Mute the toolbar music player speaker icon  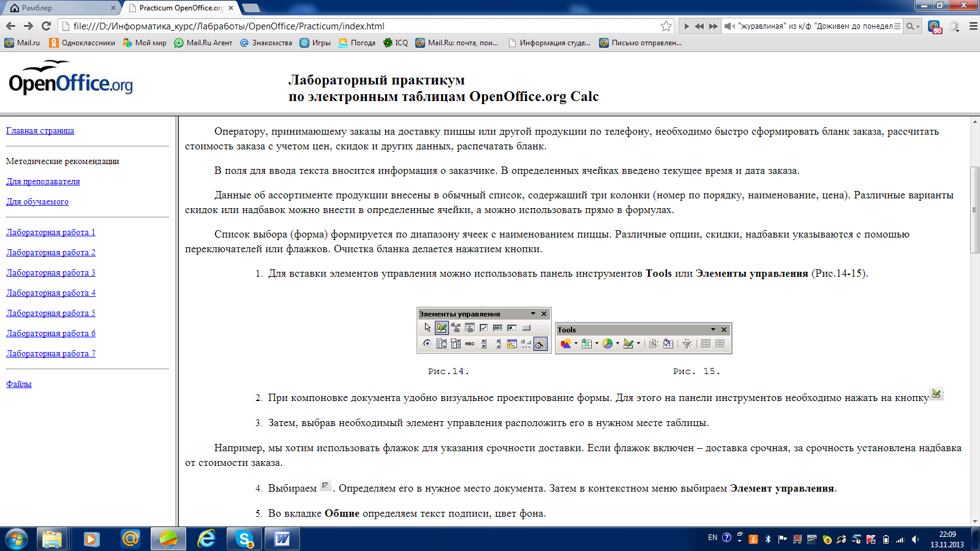point(729,26)
